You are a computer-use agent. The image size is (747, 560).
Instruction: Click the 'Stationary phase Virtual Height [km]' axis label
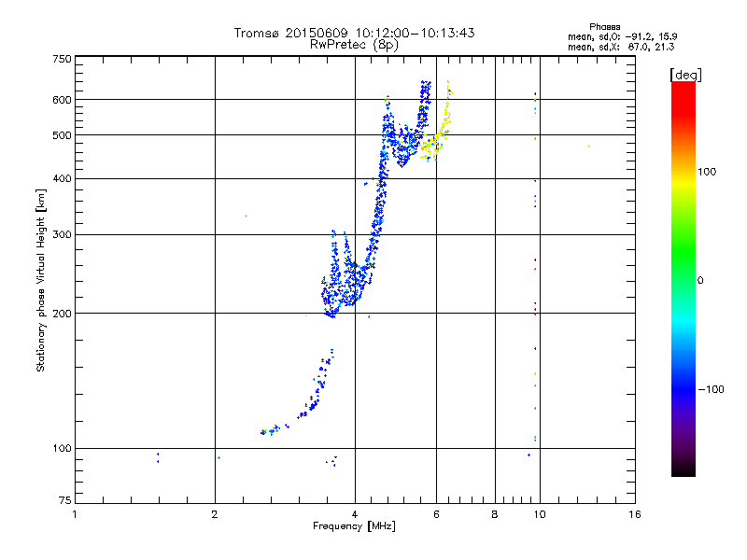pyautogui.click(x=41, y=281)
